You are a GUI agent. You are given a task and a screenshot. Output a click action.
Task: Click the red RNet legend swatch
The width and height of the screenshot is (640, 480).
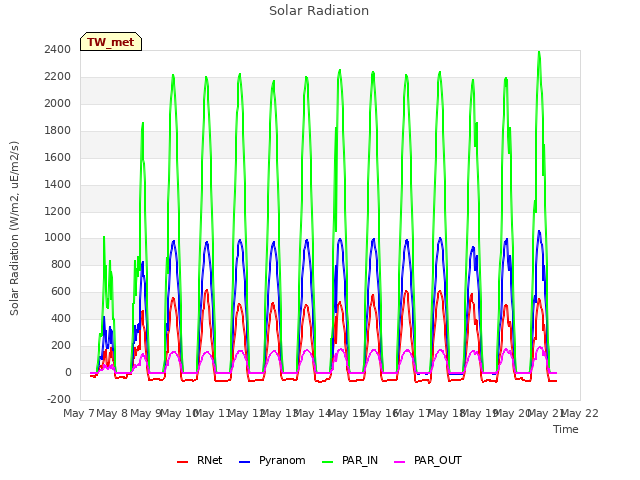click(182, 462)
